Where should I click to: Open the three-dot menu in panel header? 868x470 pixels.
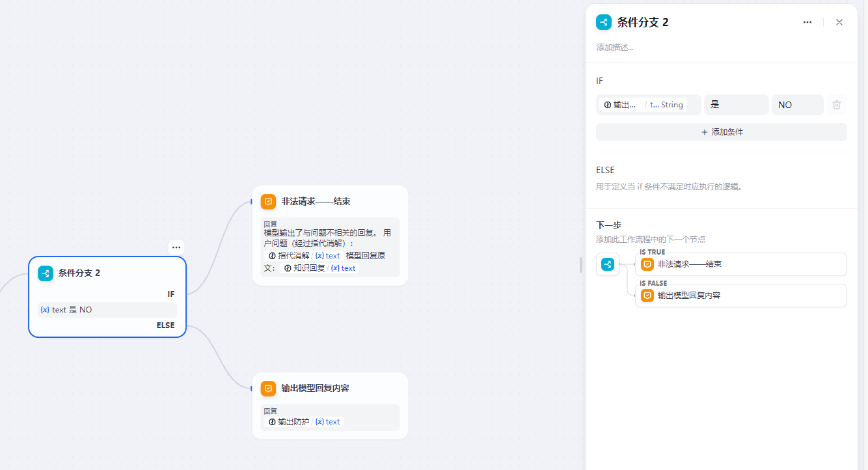point(807,22)
